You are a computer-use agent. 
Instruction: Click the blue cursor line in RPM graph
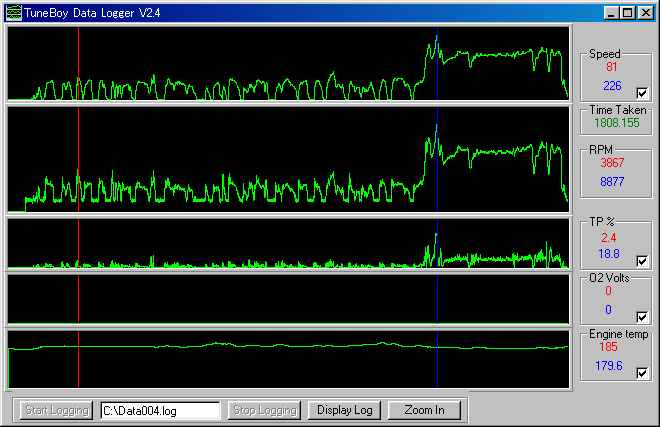coord(437,159)
